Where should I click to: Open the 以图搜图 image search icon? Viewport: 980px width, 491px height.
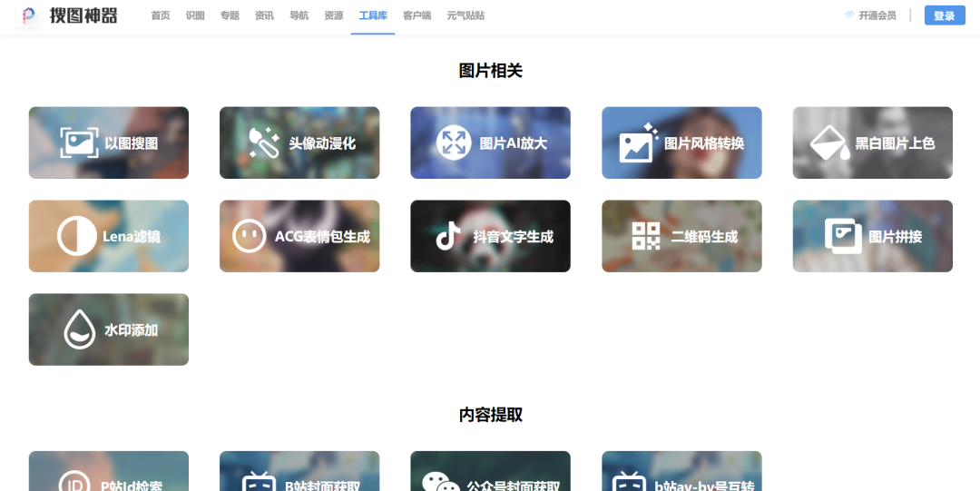pyautogui.click(x=79, y=142)
